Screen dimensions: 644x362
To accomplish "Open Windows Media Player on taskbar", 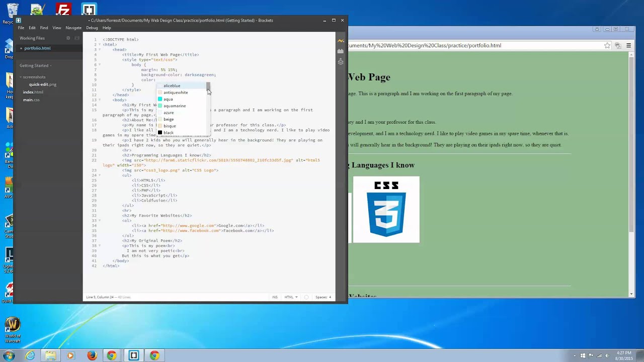I will click(70, 355).
